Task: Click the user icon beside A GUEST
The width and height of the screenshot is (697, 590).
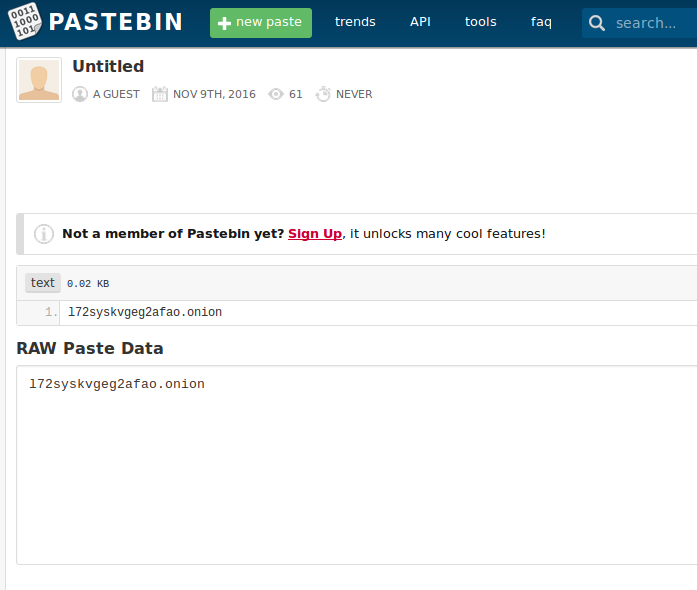Action: [x=80, y=94]
